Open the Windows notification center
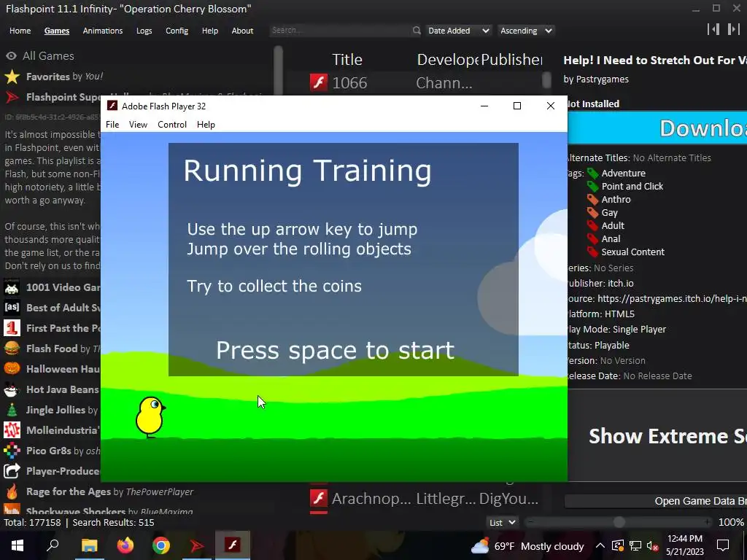Image resolution: width=747 pixels, height=560 pixels. point(723,545)
